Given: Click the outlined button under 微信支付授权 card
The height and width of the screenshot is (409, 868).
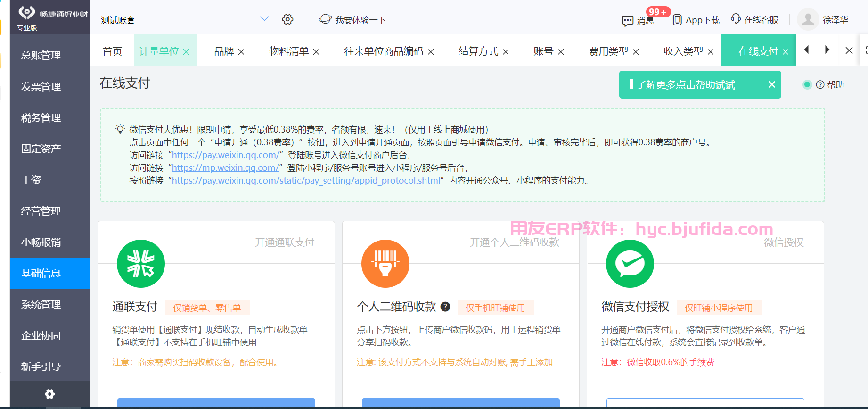Looking at the screenshot, I should click(x=705, y=403).
